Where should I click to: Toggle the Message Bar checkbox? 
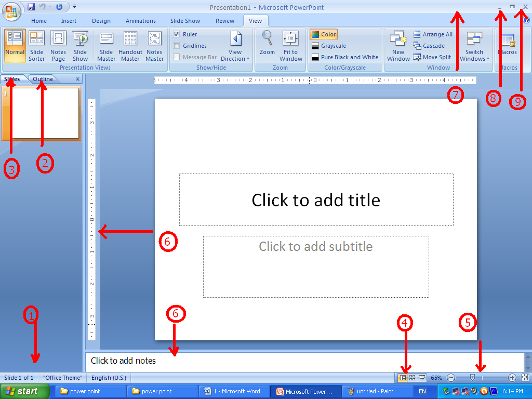coord(177,57)
